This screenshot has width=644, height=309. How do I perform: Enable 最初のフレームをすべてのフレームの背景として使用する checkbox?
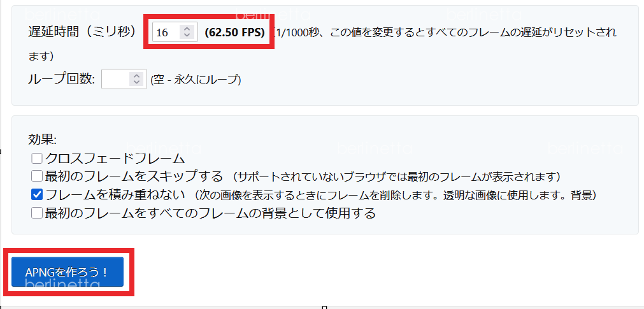pyautogui.click(x=37, y=213)
